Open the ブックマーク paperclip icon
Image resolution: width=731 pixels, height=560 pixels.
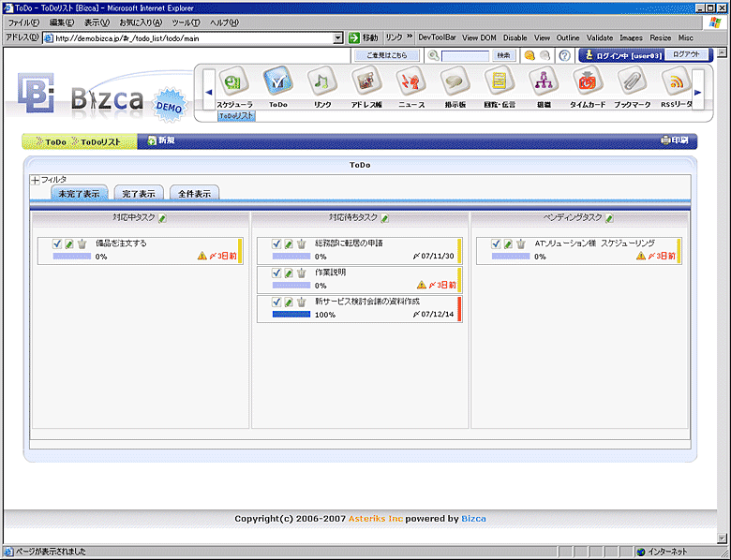[633, 81]
